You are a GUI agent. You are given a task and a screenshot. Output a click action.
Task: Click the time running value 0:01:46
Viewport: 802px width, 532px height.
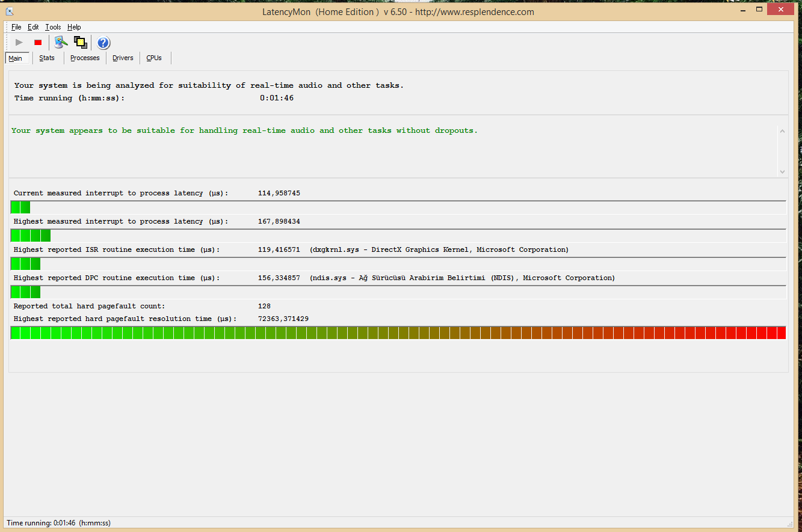[277, 98]
